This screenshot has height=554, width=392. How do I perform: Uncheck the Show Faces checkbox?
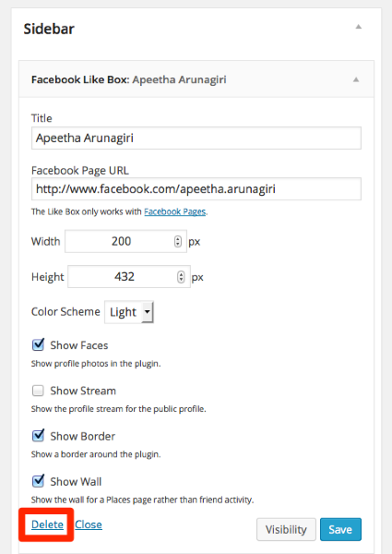click(x=38, y=344)
